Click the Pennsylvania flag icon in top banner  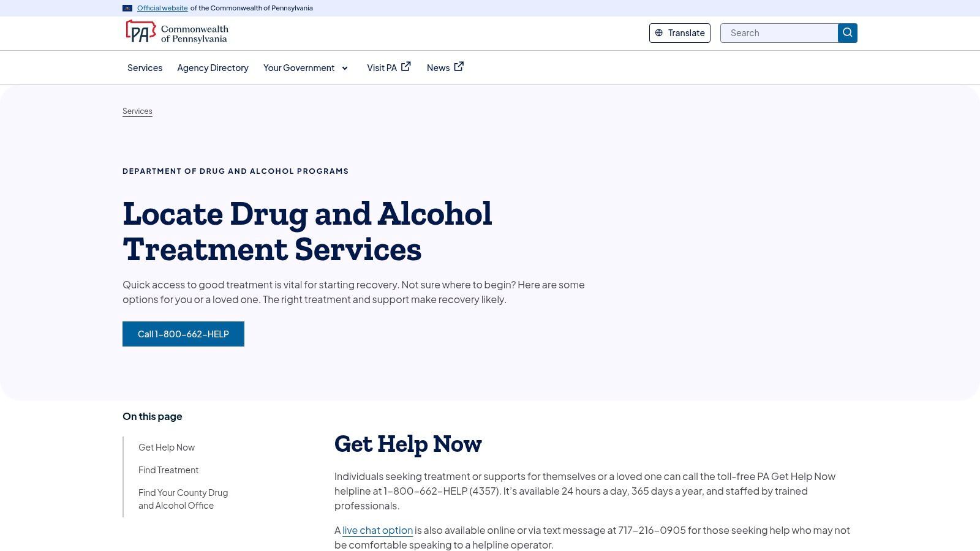[x=127, y=8]
